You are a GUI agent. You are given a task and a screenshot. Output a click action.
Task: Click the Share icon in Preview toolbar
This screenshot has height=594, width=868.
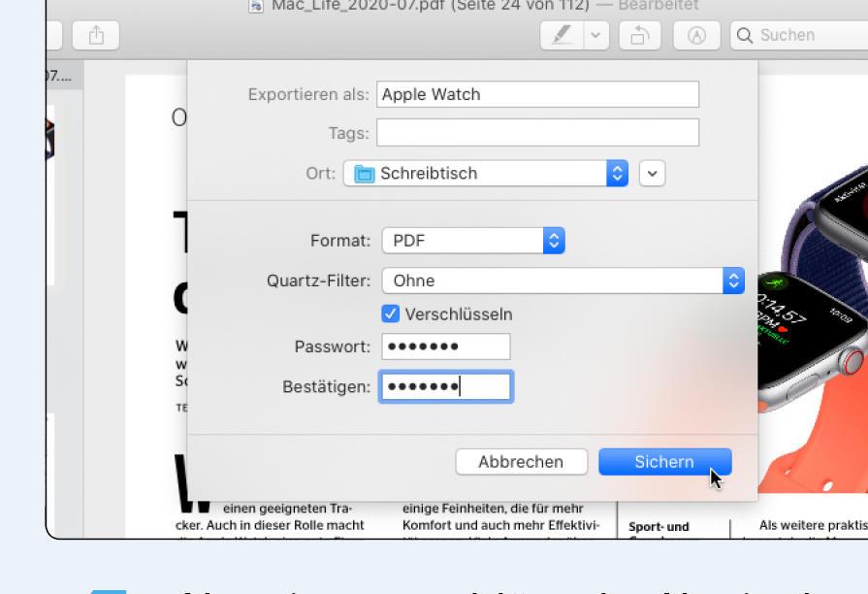coord(96,36)
